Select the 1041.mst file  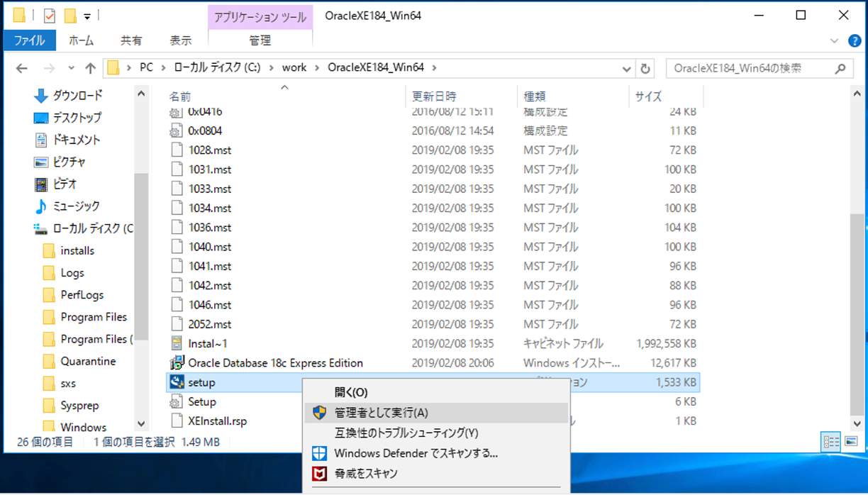point(209,266)
